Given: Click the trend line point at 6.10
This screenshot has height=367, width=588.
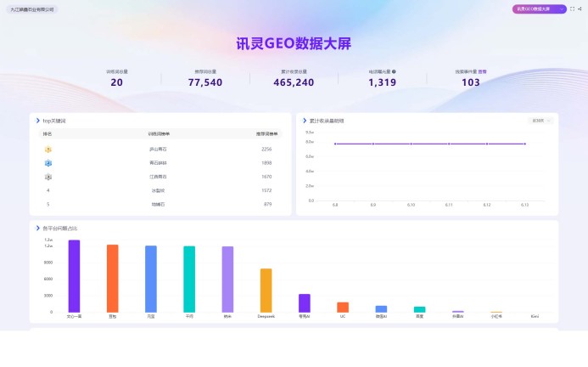Looking at the screenshot, I should click(411, 144).
